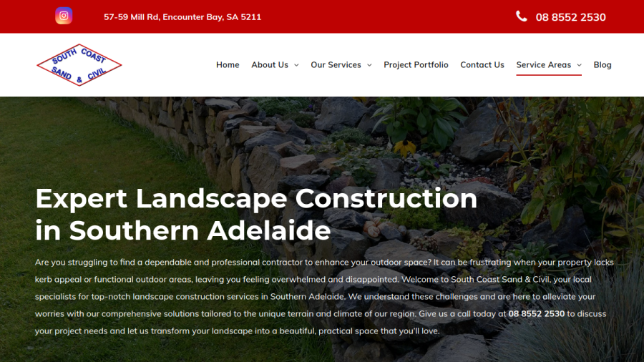Click the address 57-59 Mill Rd, Encounter Bay
The image size is (644, 362).
[x=182, y=17]
